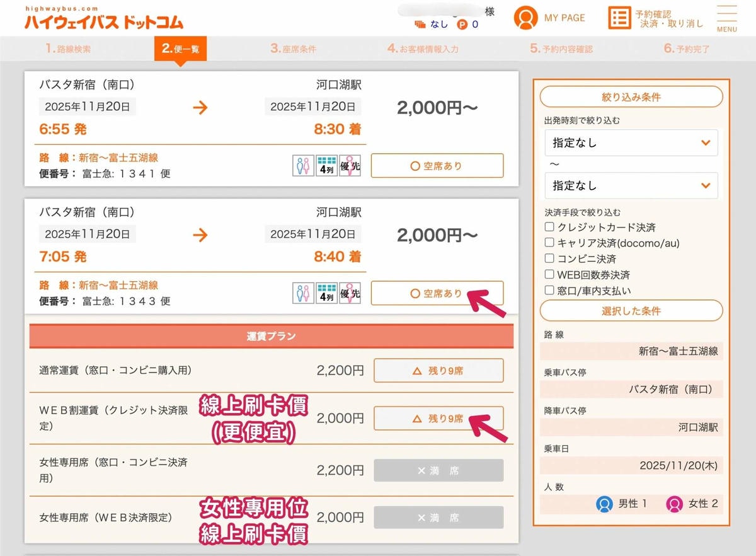The width and height of the screenshot is (756, 556).
Task: Click route 新宿〜富士五湖線 on 1341便 card
Action: 118,158
